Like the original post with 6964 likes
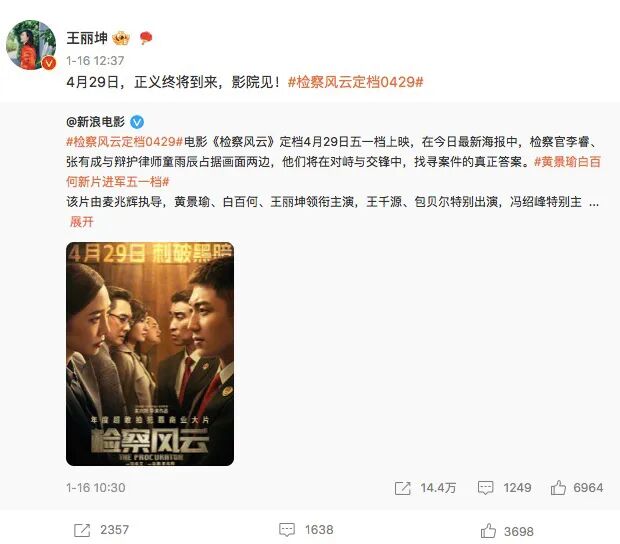This screenshot has height=544, width=620. tap(558, 488)
